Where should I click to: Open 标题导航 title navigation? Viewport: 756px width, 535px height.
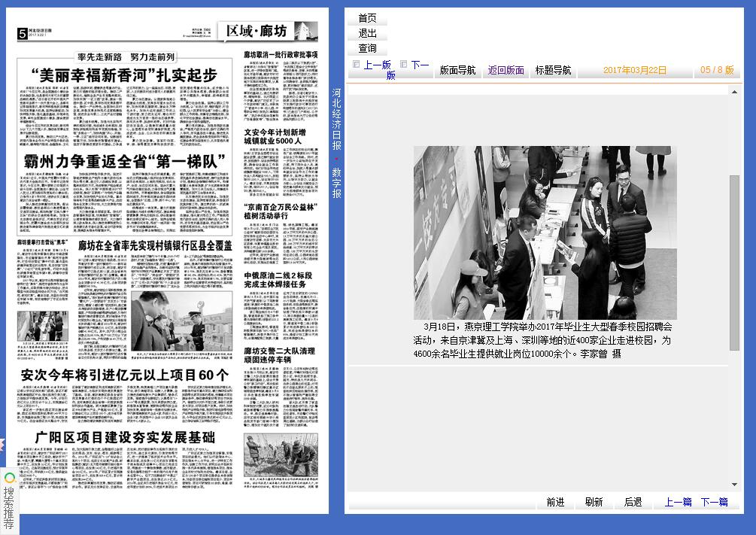[553, 70]
